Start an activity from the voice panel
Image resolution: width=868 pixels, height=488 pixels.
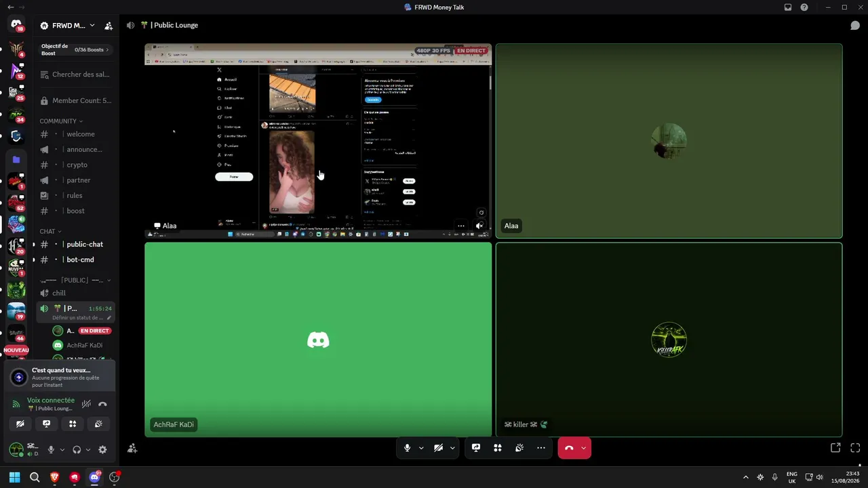coord(73,424)
